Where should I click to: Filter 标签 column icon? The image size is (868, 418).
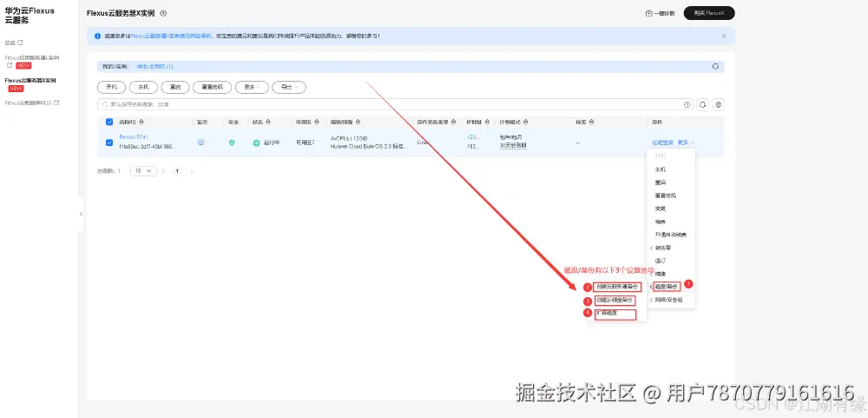point(590,122)
